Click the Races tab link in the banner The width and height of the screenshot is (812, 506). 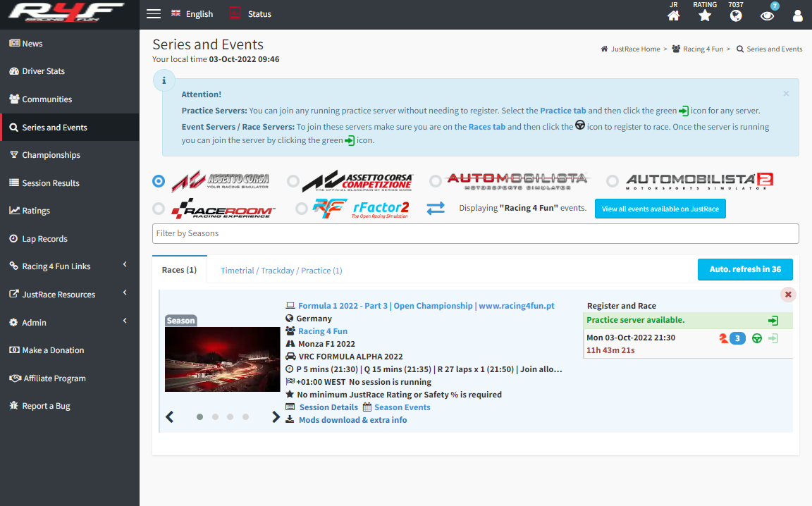487,127
